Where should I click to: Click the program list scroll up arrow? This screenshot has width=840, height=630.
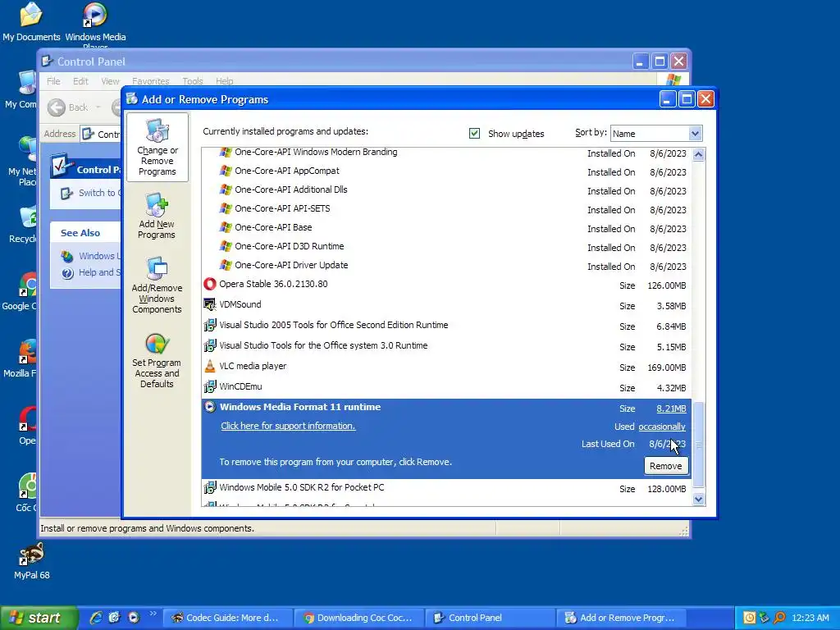(698, 155)
